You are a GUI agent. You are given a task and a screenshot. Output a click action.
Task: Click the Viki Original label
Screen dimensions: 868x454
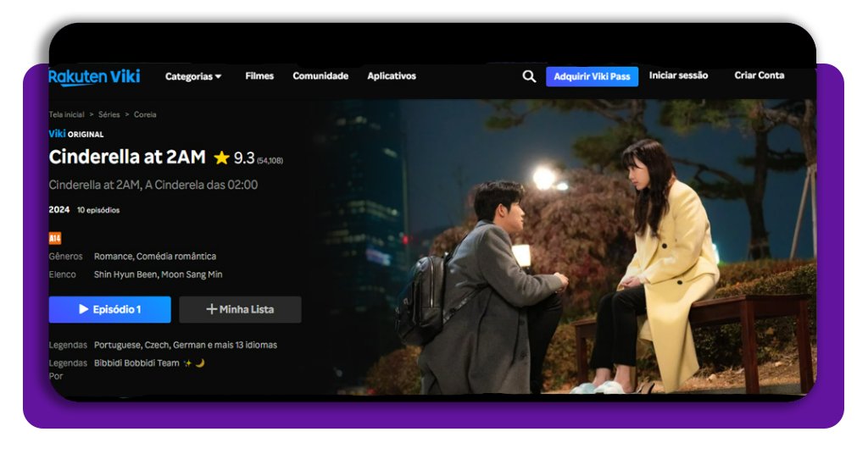(75, 134)
